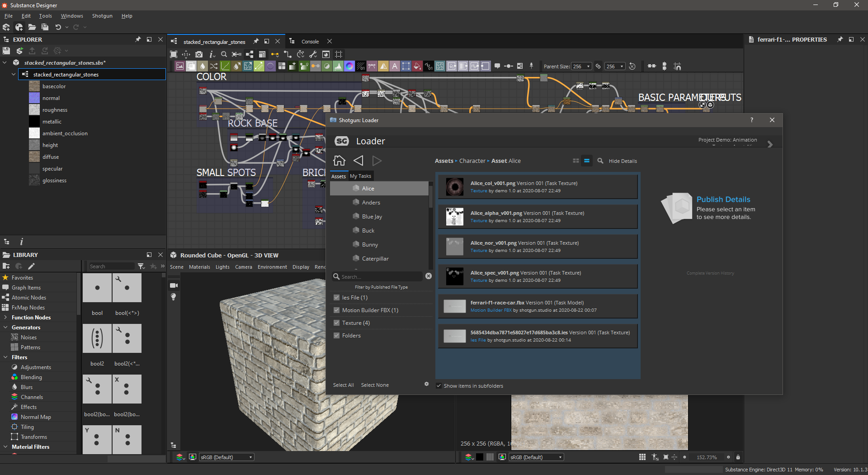The height and width of the screenshot is (475, 868).
Task: Align graph nodes horizontally
Action: click(x=652, y=66)
